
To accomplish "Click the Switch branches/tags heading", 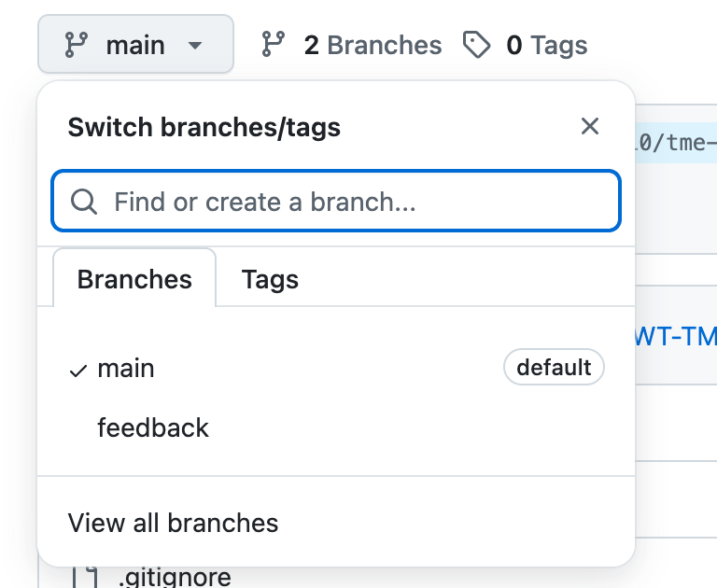I will (204, 127).
